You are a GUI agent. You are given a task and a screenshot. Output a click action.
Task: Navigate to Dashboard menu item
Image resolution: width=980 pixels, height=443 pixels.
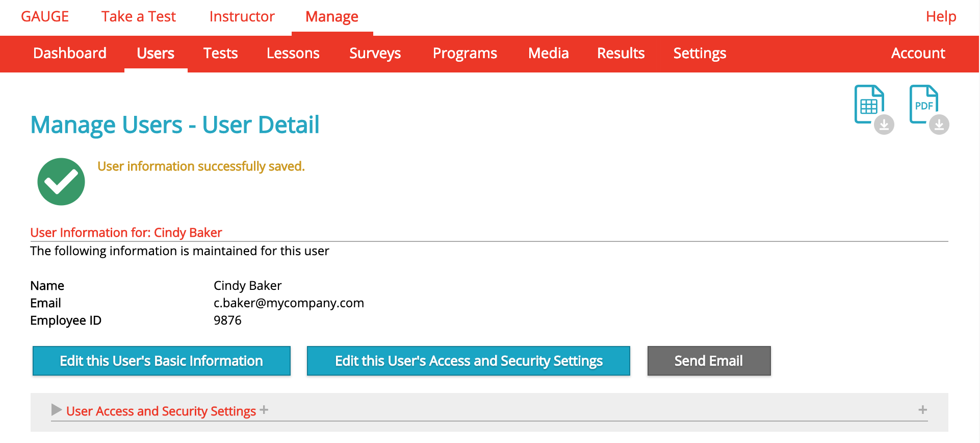pyautogui.click(x=70, y=54)
